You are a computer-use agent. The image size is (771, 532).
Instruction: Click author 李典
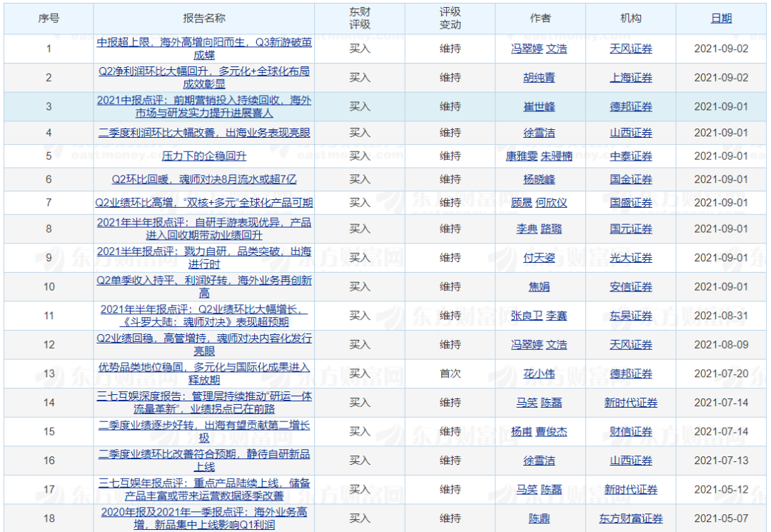(527, 229)
